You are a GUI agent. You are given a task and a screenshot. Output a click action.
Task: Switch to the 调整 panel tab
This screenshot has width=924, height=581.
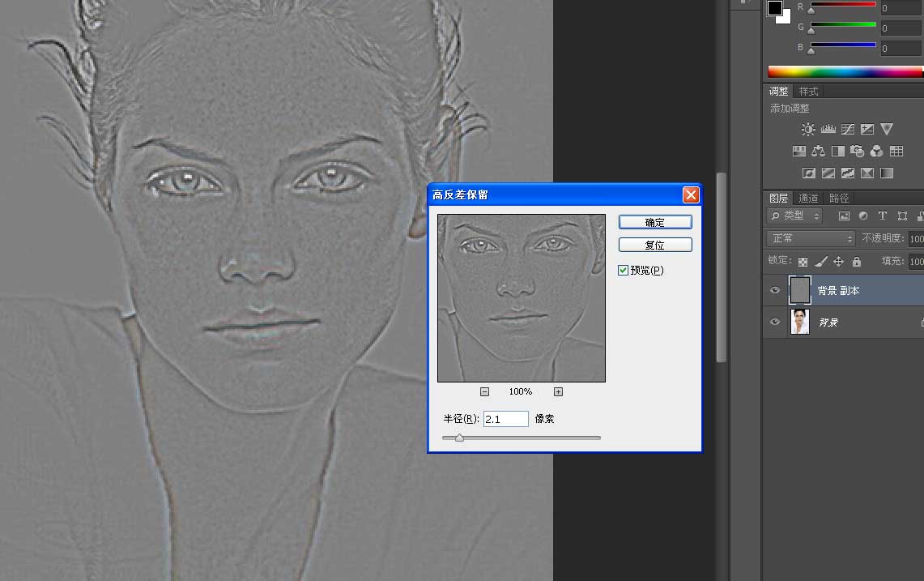click(778, 92)
